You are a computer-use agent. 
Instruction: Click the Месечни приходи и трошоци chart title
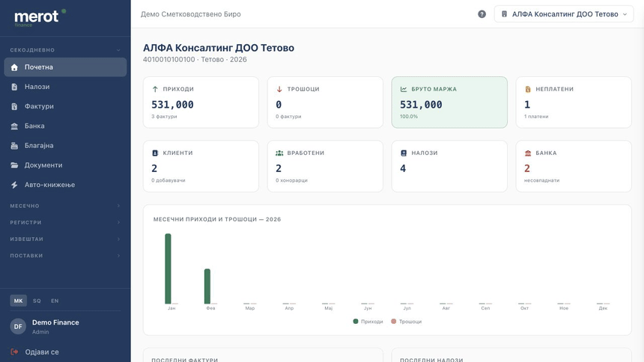pyautogui.click(x=217, y=219)
